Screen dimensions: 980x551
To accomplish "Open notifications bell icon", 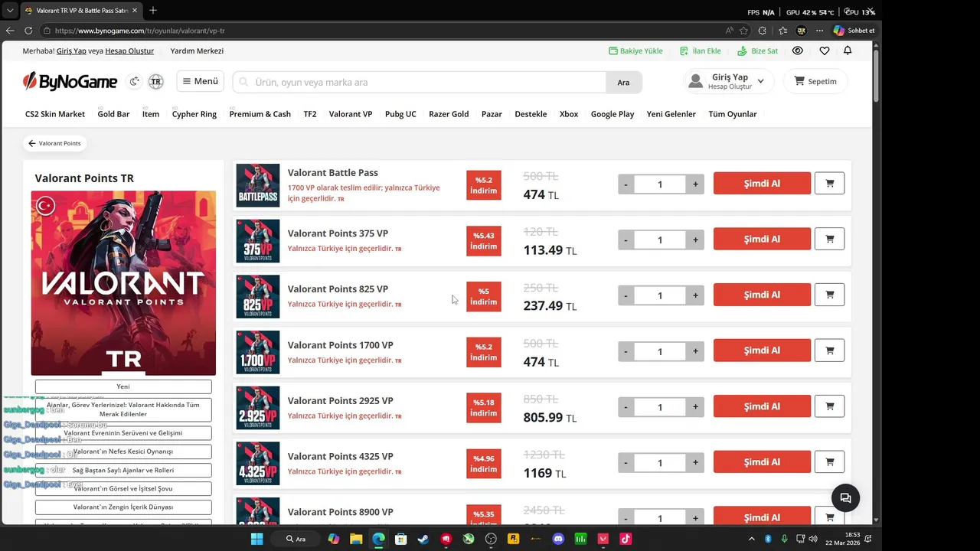I will [848, 51].
